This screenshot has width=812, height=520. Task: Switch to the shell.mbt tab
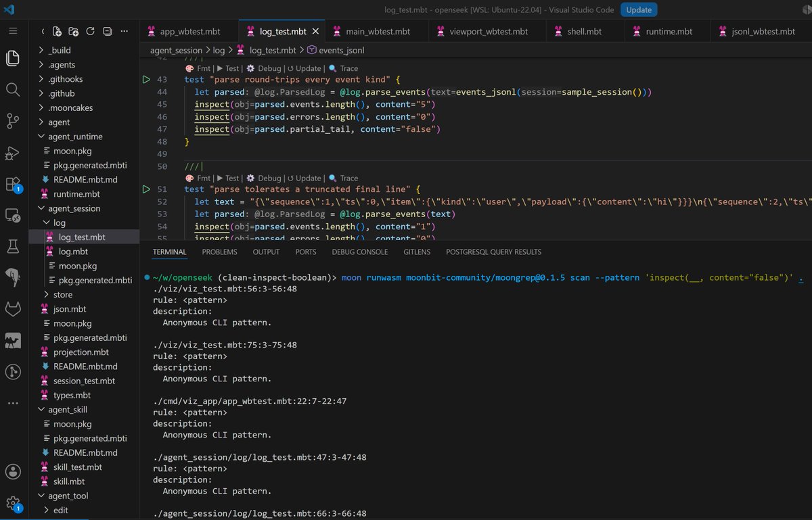point(584,32)
